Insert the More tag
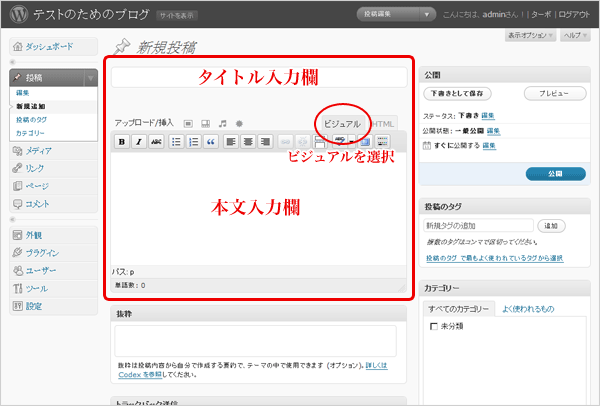This screenshot has height=406, width=600. (x=320, y=142)
